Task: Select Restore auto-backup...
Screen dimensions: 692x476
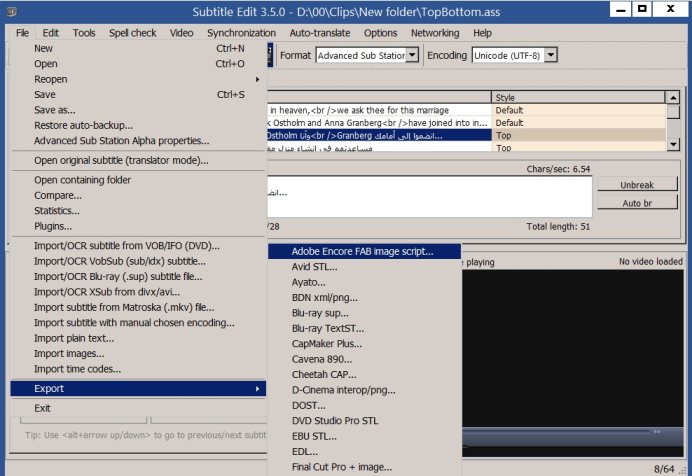Action: tap(139, 126)
